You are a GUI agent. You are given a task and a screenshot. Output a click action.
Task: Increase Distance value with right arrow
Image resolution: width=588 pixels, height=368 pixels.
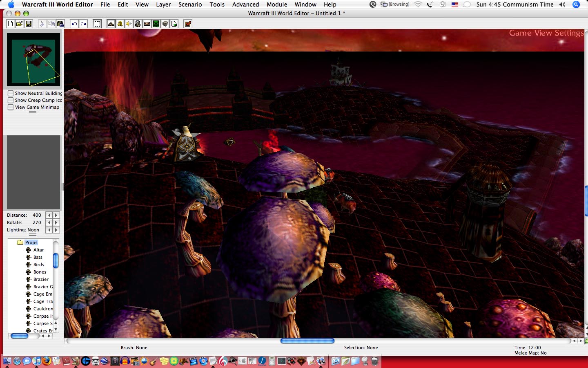(56, 215)
